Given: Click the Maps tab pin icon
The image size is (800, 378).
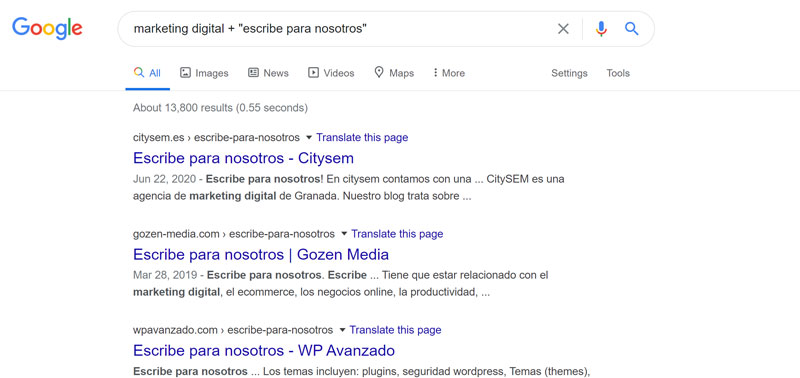Looking at the screenshot, I should [x=379, y=72].
